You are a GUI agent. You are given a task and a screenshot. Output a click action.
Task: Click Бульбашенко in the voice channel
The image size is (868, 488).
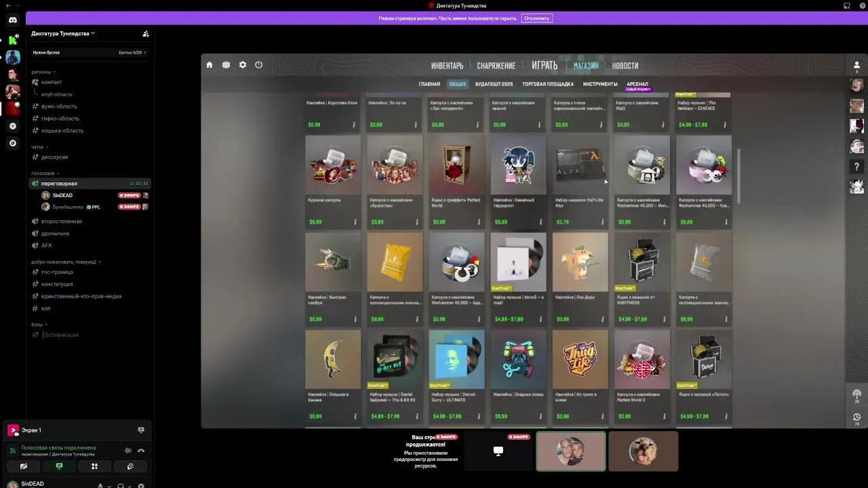click(x=68, y=207)
